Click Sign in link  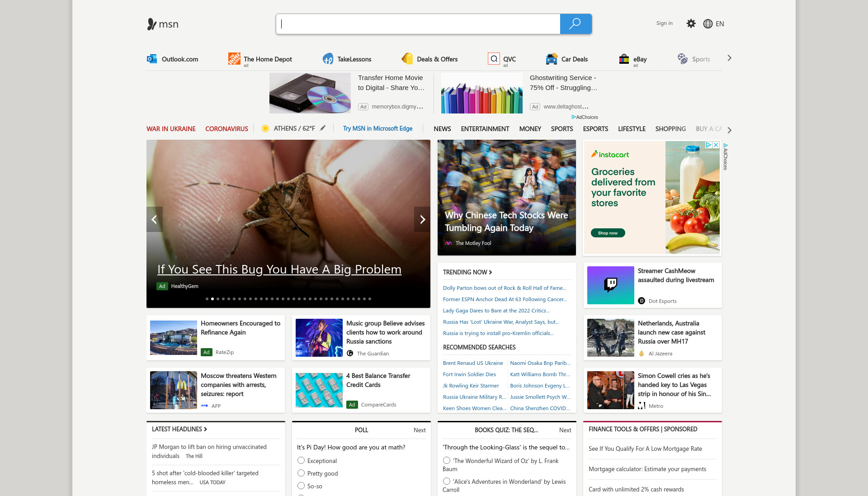tap(664, 23)
